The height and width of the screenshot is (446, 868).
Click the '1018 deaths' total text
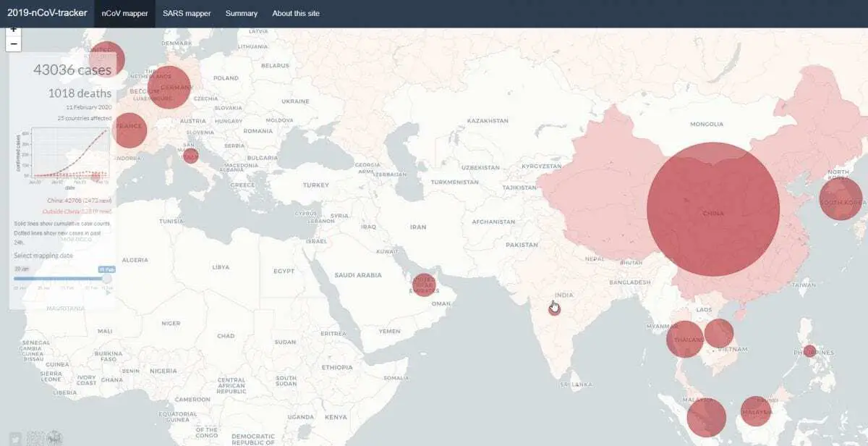[x=80, y=93]
